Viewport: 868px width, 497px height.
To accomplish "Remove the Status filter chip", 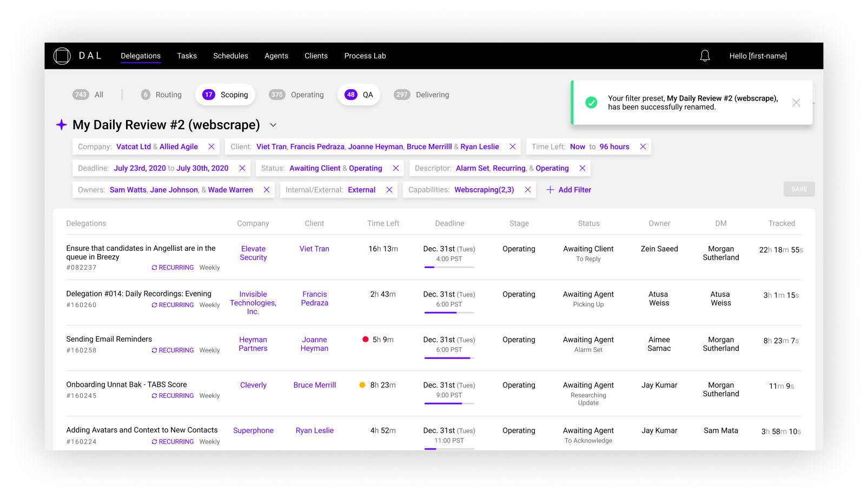I will 396,168.
